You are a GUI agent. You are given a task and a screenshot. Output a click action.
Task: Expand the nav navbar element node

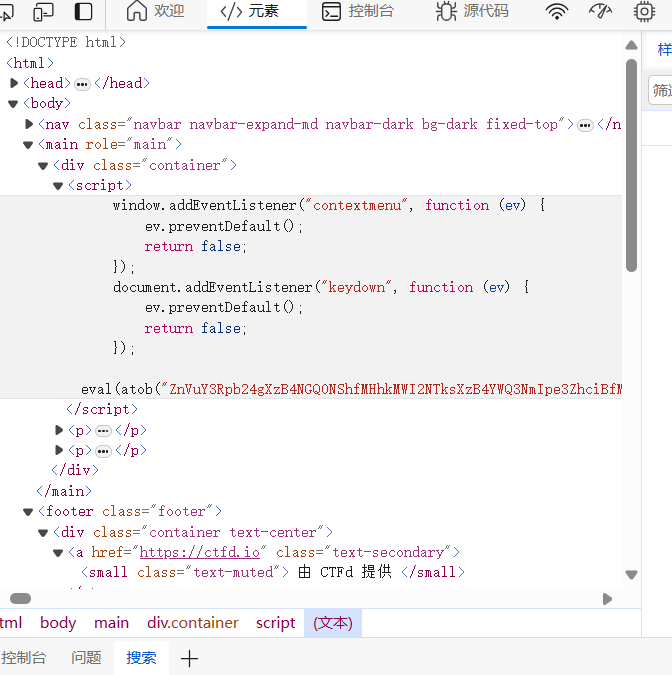(x=29, y=124)
